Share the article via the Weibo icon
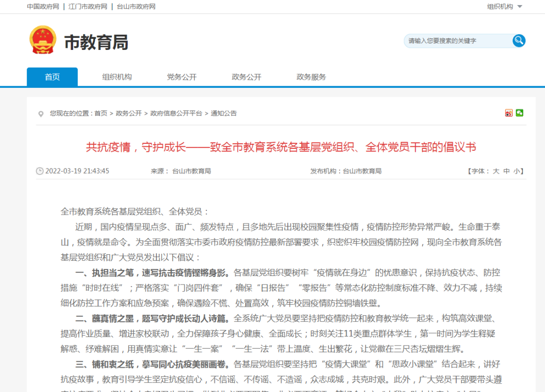The width and height of the screenshot is (545, 392). tap(509, 113)
